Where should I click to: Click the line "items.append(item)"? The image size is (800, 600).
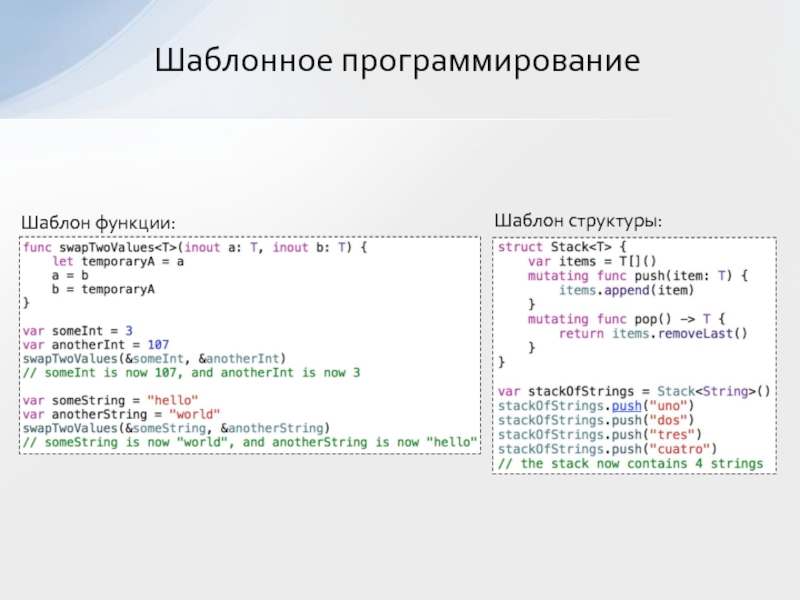pyautogui.click(x=627, y=290)
